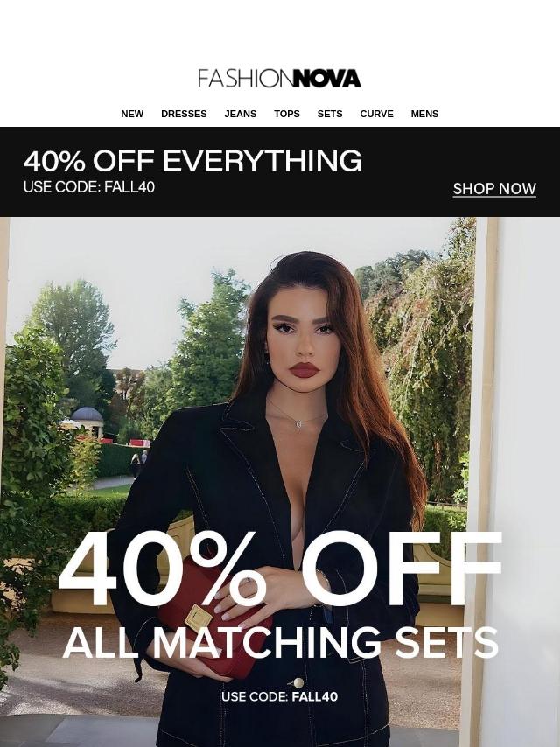The width and height of the screenshot is (560, 747).
Task: Select JEANS in the navigation bar
Action: tap(241, 114)
